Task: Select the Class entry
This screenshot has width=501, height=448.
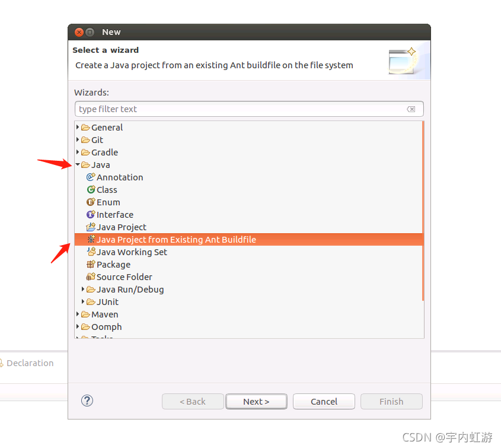Action: pos(107,190)
